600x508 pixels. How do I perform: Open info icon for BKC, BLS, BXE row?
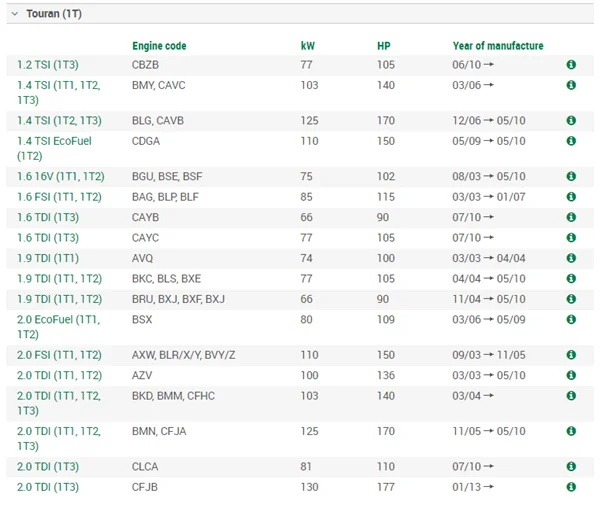(x=571, y=278)
